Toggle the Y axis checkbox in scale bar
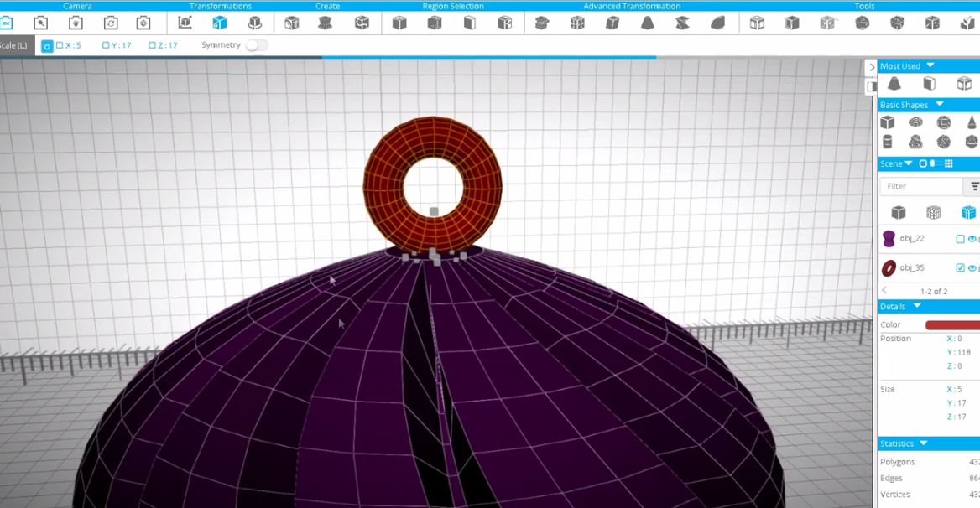 point(106,45)
